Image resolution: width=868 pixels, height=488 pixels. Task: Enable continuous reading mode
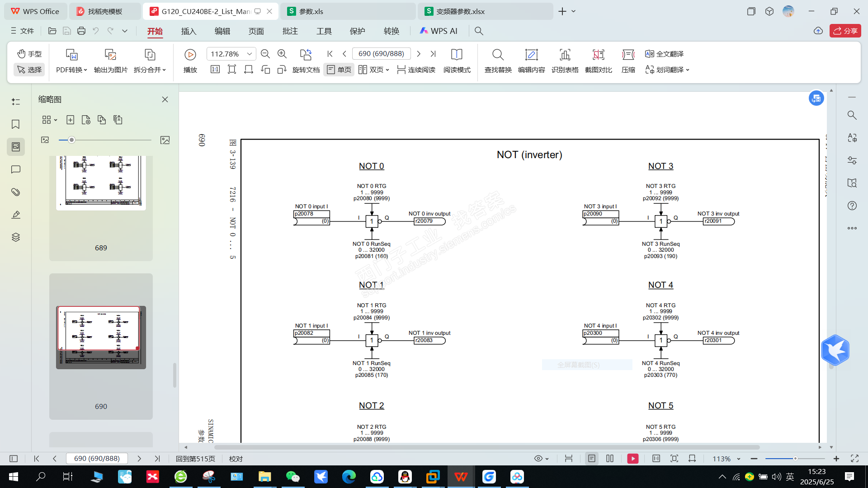416,70
